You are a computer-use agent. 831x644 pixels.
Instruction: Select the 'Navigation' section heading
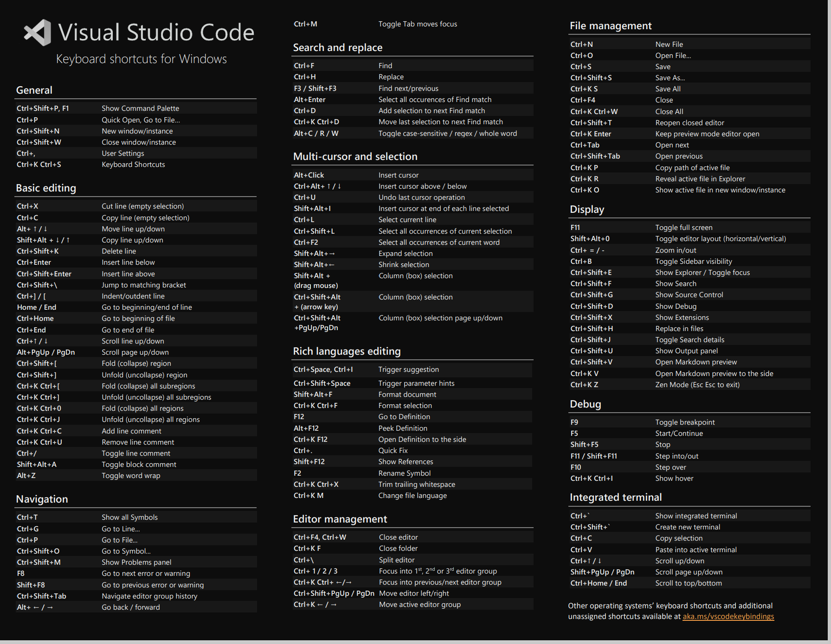pos(42,499)
